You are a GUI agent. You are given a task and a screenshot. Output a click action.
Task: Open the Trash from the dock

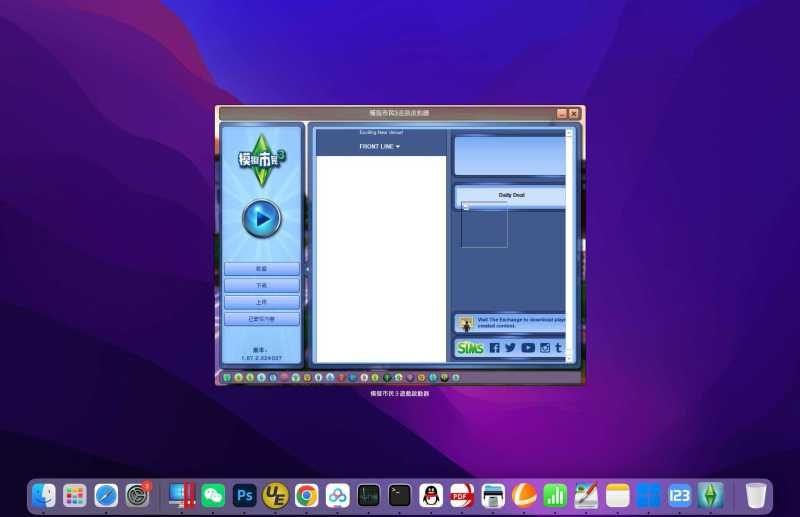pyautogui.click(x=756, y=496)
